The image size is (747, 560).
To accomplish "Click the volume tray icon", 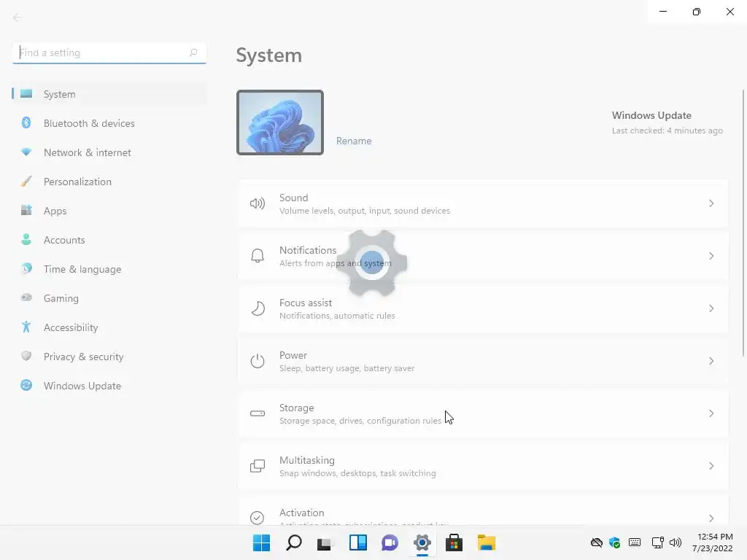I will [x=675, y=542].
